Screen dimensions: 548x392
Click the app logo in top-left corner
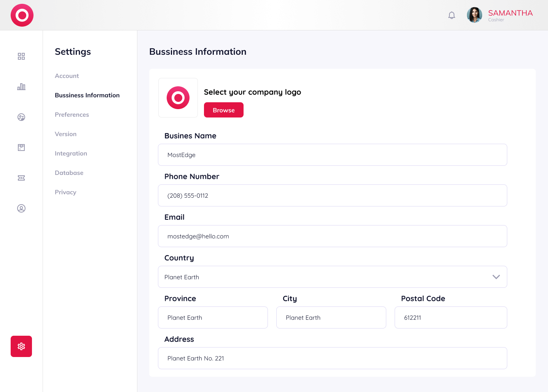(x=22, y=15)
